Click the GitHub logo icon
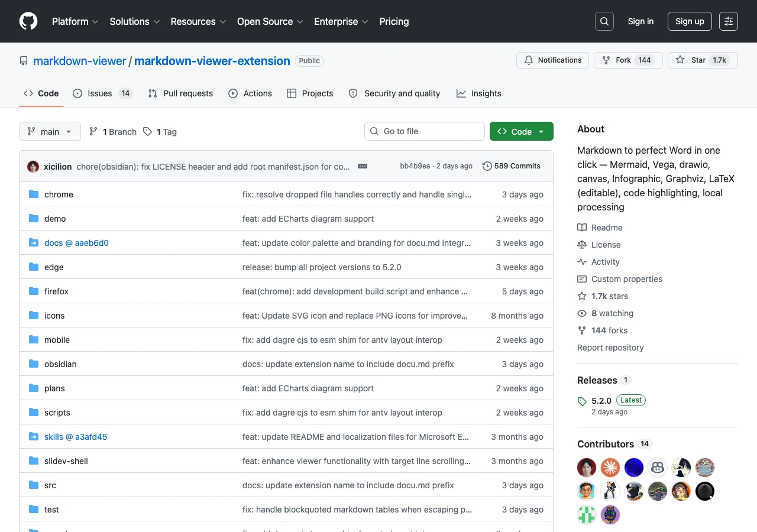 point(28,21)
